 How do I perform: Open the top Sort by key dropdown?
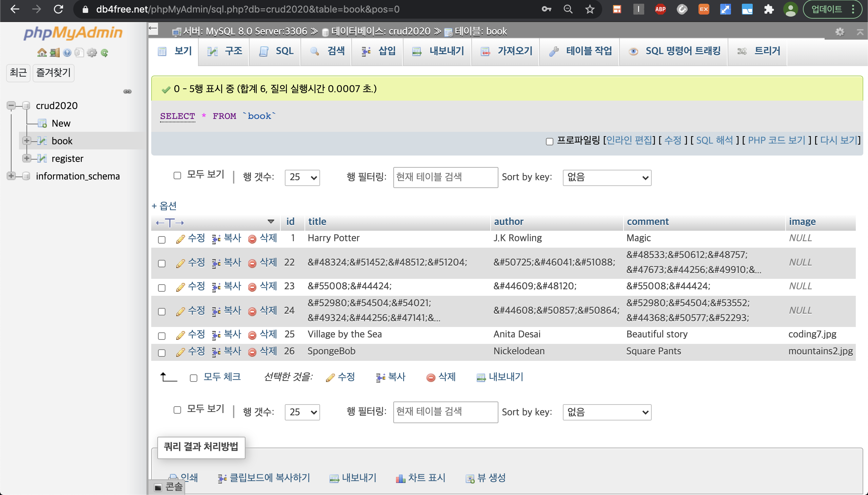(607, 178)
